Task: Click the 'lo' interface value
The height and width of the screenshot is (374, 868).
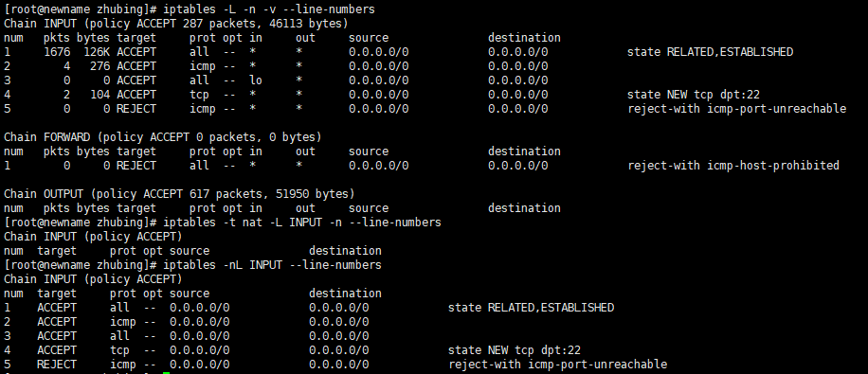Action: pos(256,80)
